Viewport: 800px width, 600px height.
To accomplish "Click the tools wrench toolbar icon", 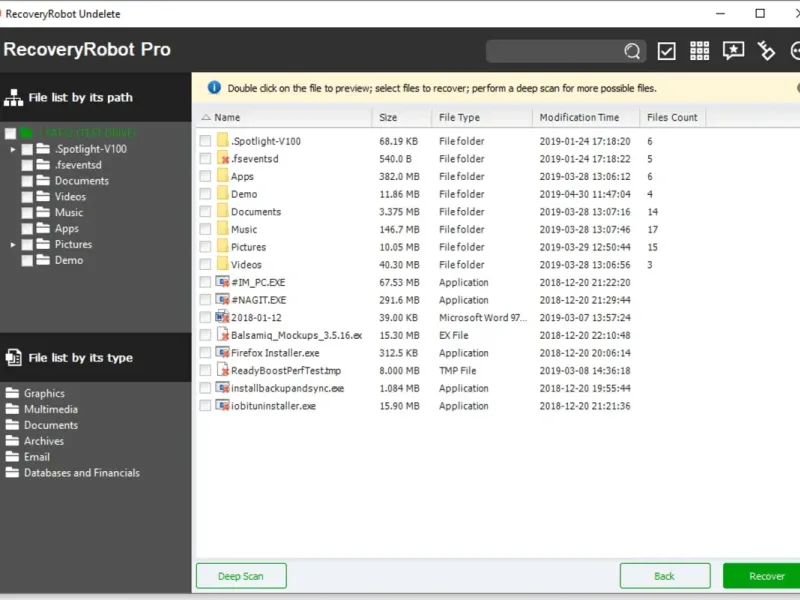I will pyautogui.click(x=766, y=51).
